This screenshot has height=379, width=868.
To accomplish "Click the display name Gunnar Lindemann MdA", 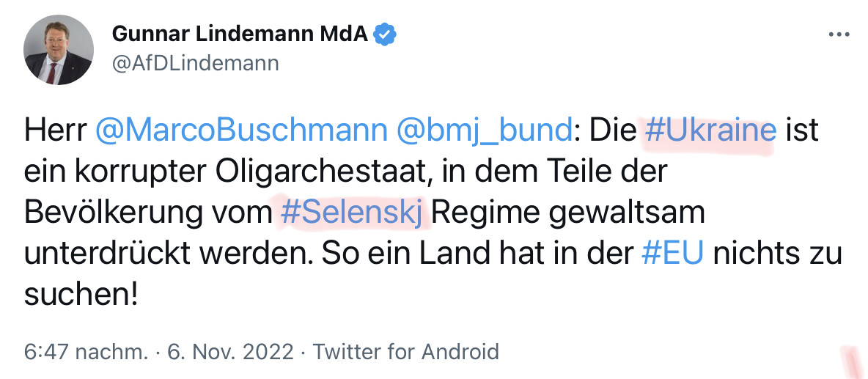I will 240,34.
